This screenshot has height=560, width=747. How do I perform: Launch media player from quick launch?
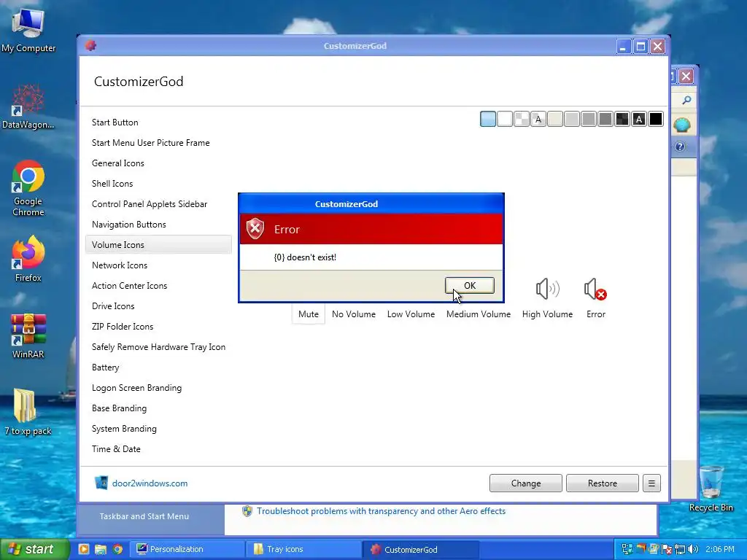(83, 549)
